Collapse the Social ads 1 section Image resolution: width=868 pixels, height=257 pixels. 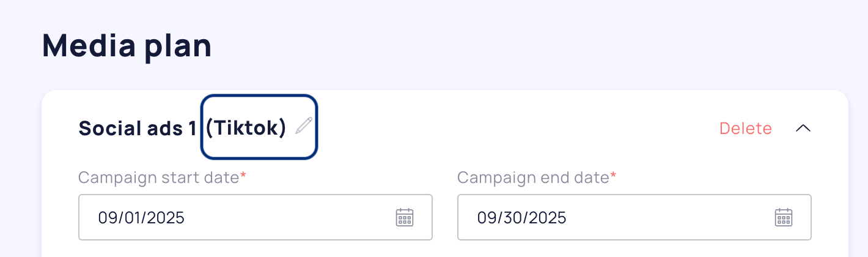click(803, 128)
